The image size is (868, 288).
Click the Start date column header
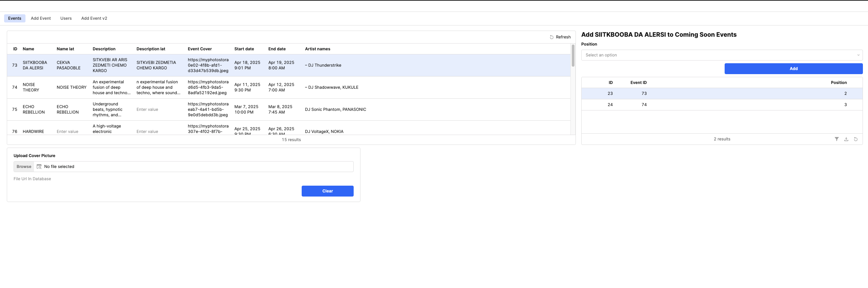click(244, 49)
